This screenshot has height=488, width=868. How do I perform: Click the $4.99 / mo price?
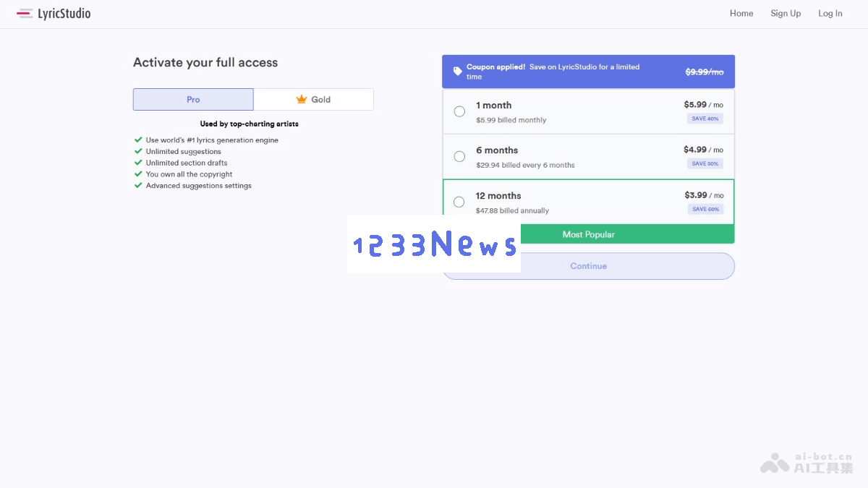[x=704, y=150]
